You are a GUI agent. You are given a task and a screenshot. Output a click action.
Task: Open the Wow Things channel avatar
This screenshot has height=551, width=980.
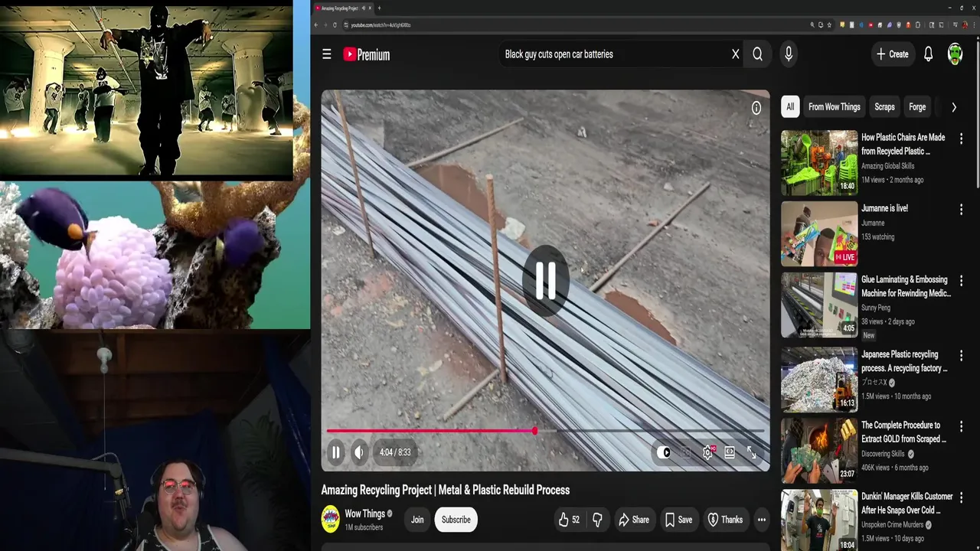point(330,520)
